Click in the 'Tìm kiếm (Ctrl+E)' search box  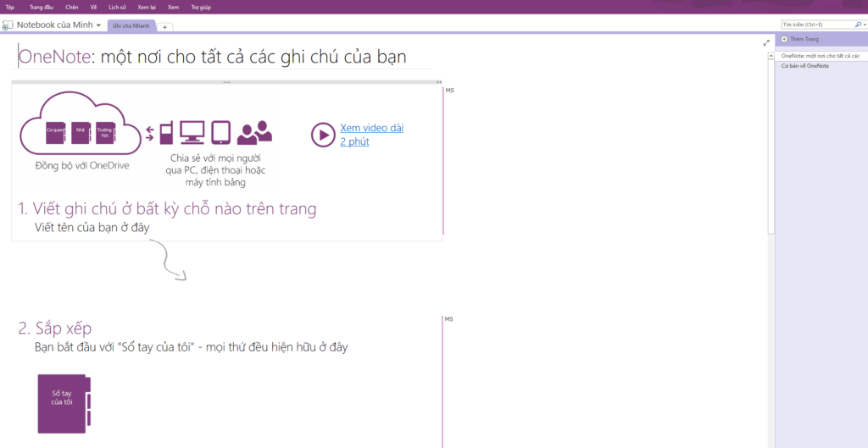click(815, 25)
